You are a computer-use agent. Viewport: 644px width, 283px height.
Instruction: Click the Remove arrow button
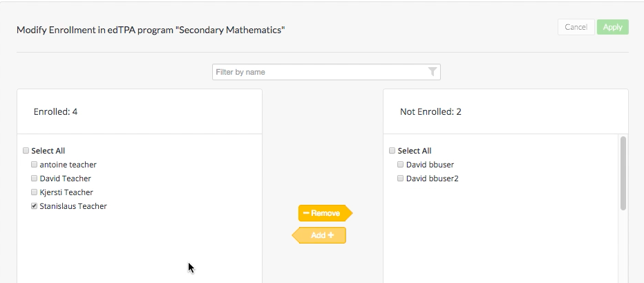pyautogui.click(x=325, y=213)
